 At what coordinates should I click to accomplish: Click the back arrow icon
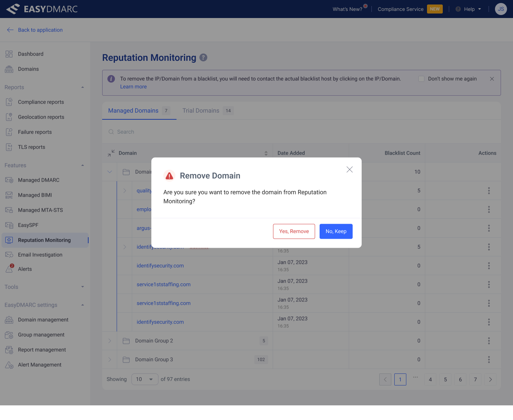tap(10, 30)
